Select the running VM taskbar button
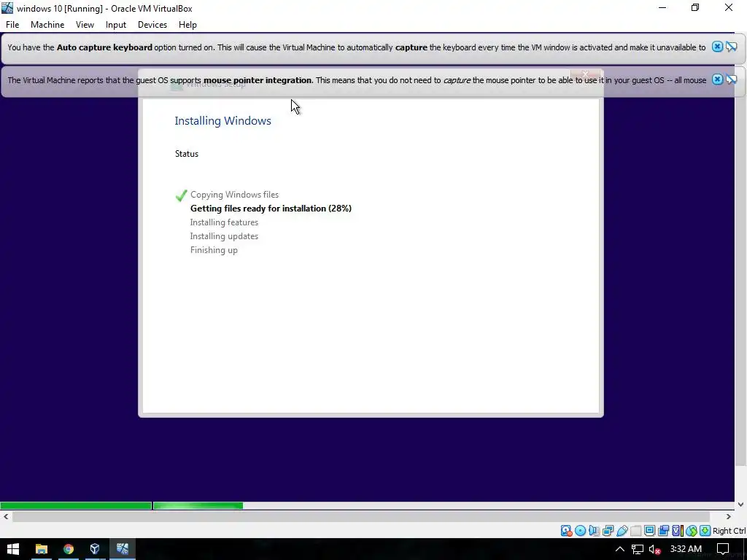 pyautogui.click(x=123, y=549)
